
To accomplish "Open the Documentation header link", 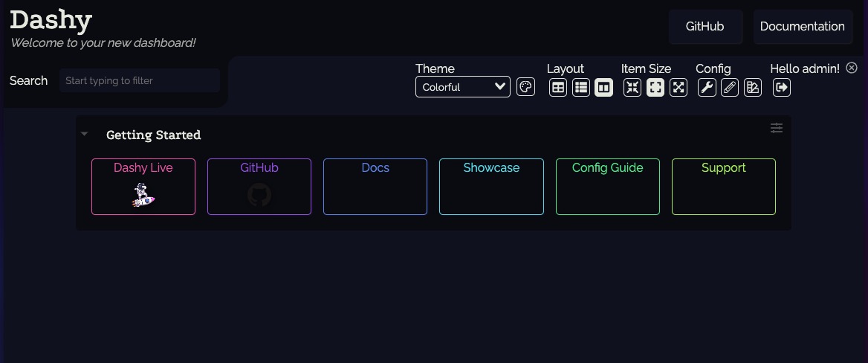I will (802, 27).
